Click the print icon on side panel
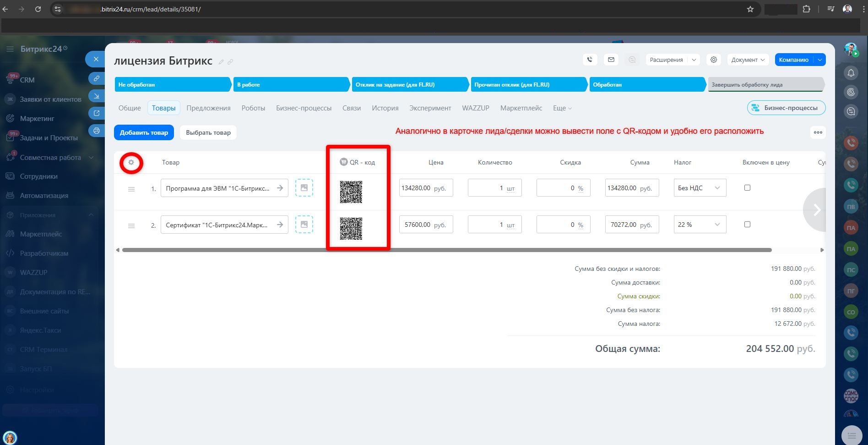 point(96,131)
